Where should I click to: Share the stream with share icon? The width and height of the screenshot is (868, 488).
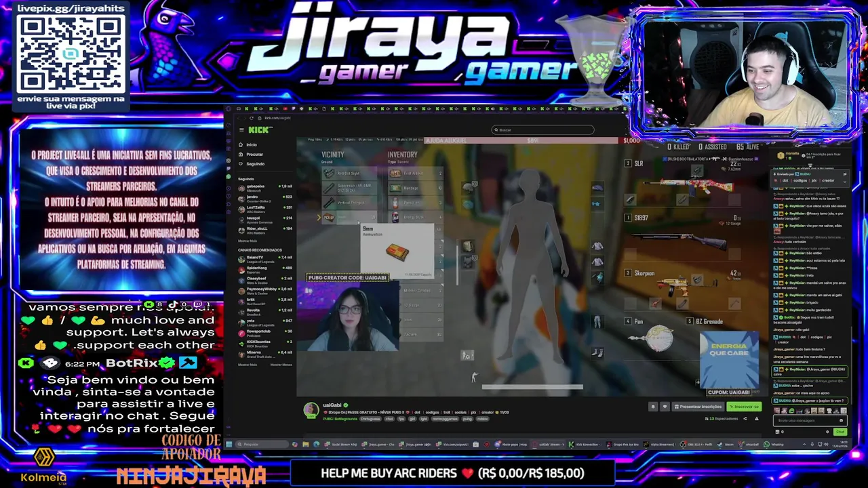[745, 418]
